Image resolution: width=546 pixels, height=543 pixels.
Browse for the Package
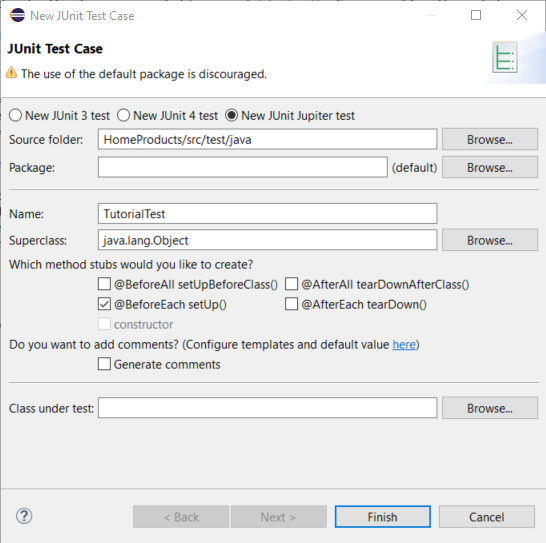pos(490,168)
